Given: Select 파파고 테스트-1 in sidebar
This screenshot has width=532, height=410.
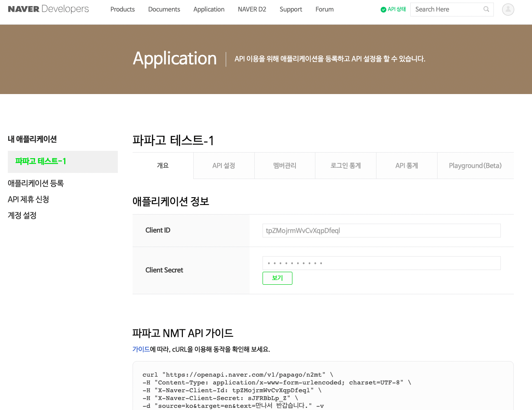Looking at the screenshot, I should point(63,162).
